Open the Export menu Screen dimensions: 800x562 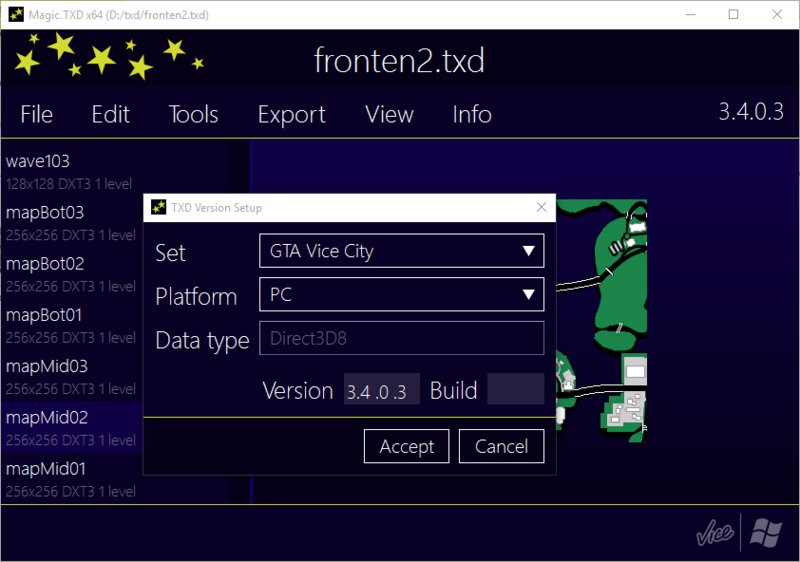click(x=291, y=115)
